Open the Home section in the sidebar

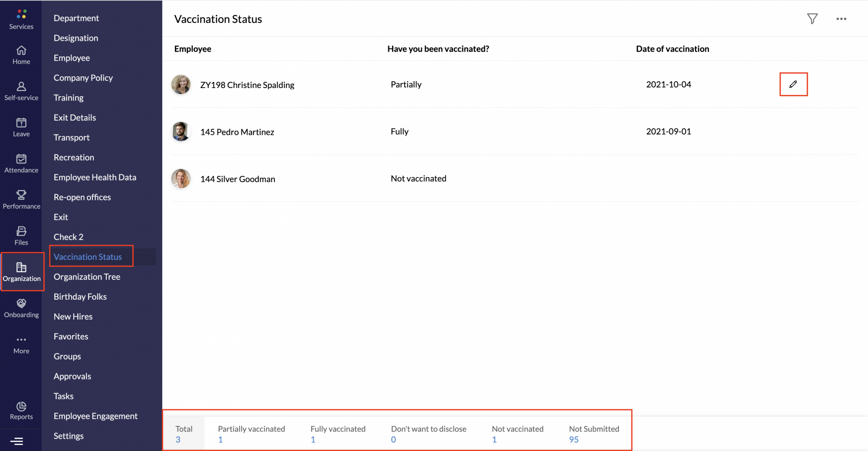point(21,55)
